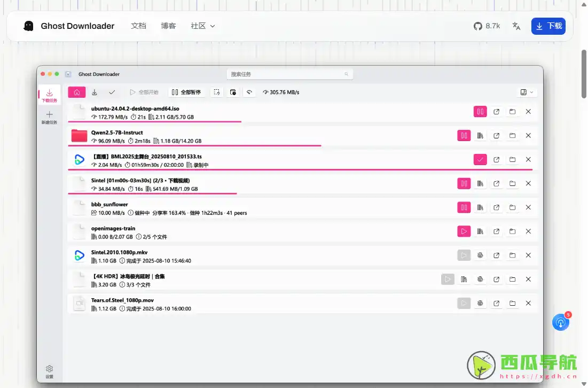Open the 博客 page in the site header
The height and width of the screenshot is (388, 588).
click(x=168, y=26)
